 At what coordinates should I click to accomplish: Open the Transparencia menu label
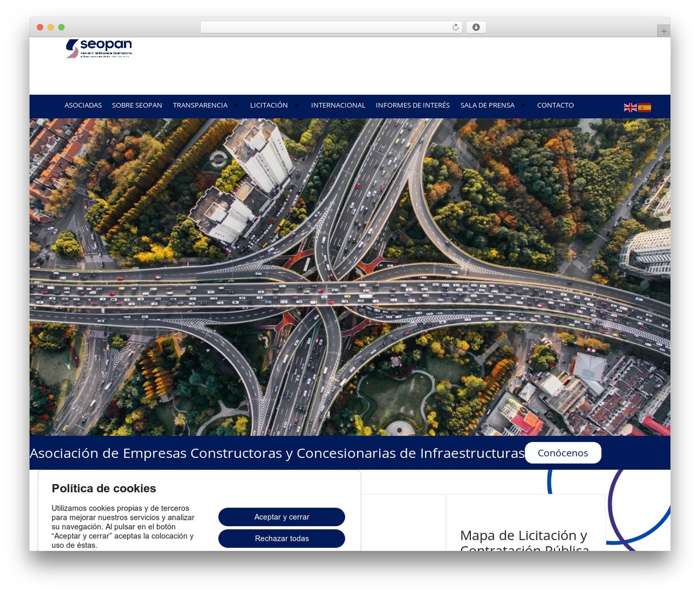point(200,106)
